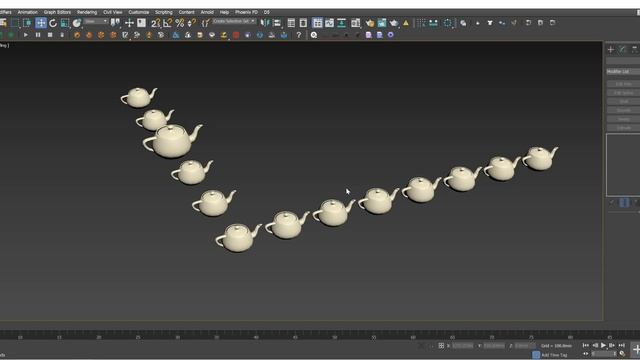This screenshot has height=360, width=640.
Task: Select the Select and Place tool
Action: tap(77, 23)
